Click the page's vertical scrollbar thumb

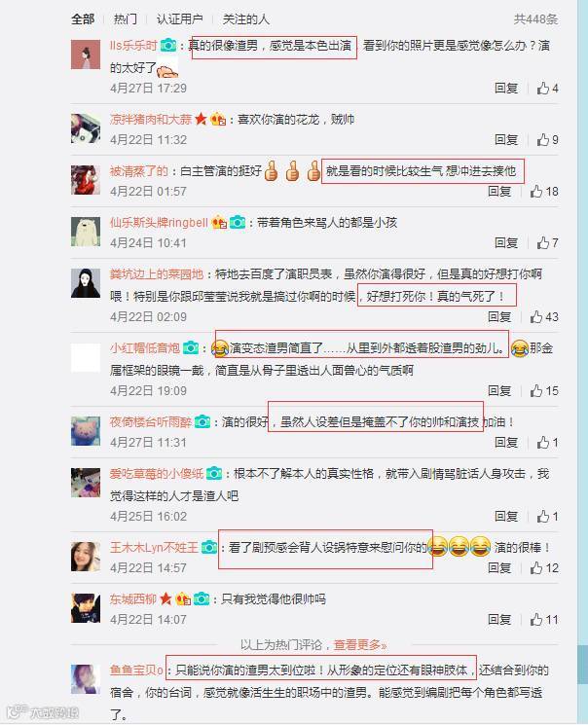[582, 665]
